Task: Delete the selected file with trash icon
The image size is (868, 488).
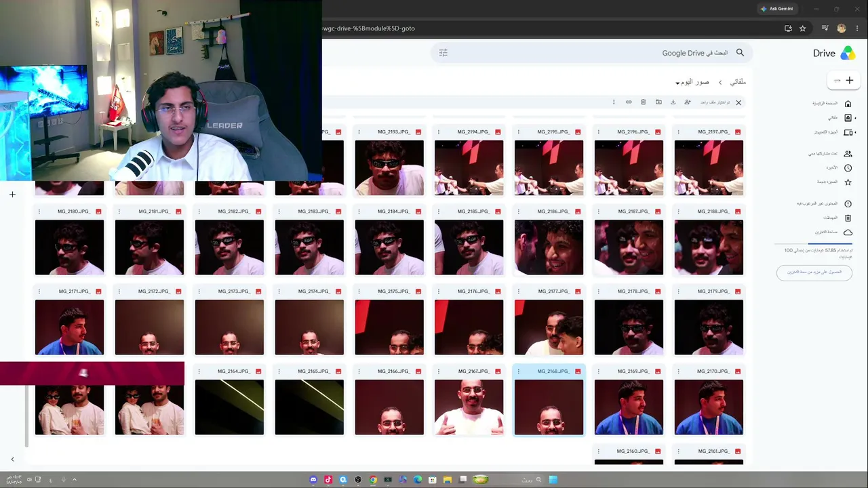Action: point(644,102)
